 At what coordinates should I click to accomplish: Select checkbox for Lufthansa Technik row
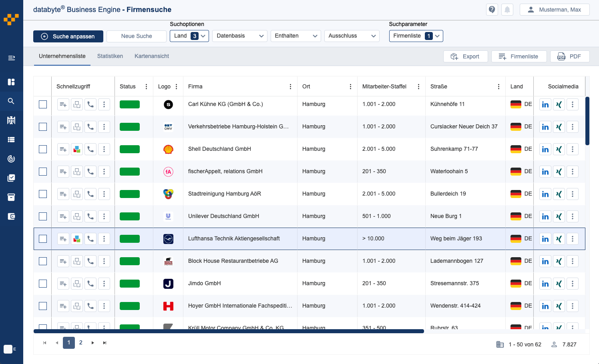tap(43, 239)
